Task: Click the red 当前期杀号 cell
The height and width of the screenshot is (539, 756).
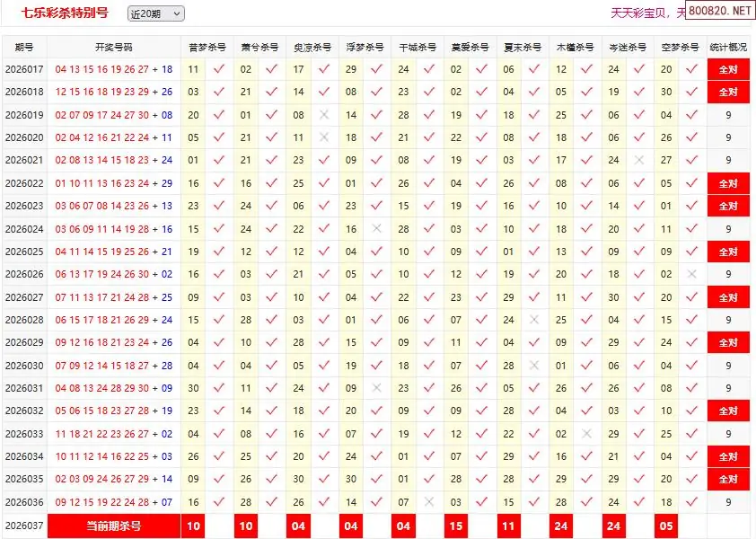Action: tap(113, 526)
